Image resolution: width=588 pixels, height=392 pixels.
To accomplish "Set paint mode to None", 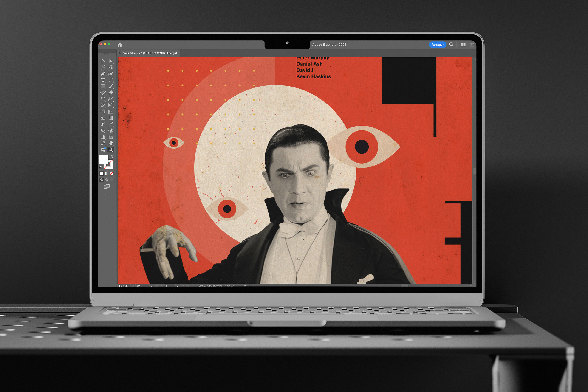I will (112, 173).
